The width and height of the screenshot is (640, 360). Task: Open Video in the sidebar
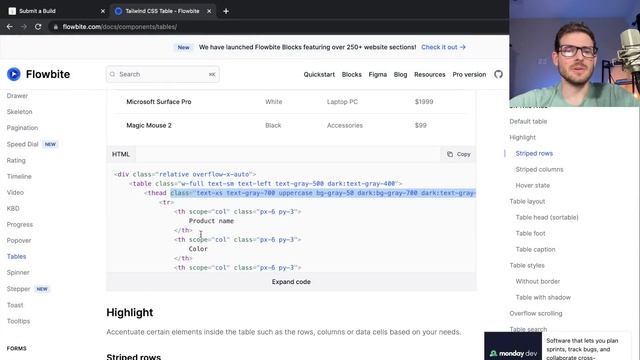[x=15, y=192]
